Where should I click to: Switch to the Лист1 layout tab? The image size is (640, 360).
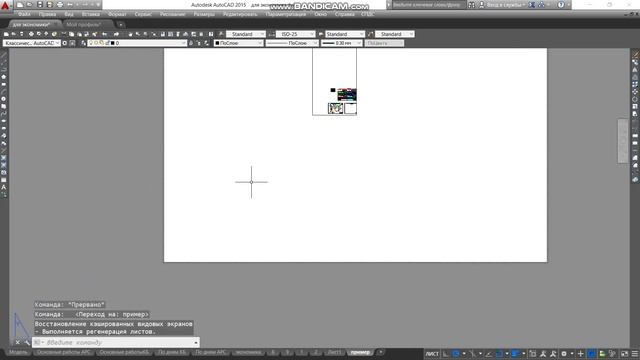[x=334, y=352]
